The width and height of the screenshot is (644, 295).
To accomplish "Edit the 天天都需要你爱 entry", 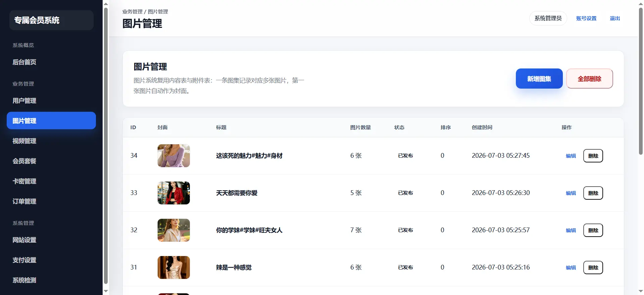I will pos(571,193).
